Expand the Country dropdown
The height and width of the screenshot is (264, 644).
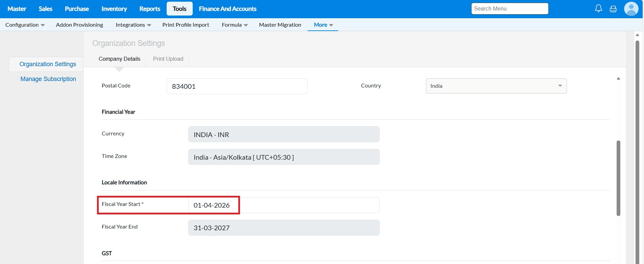coord(496,86)
